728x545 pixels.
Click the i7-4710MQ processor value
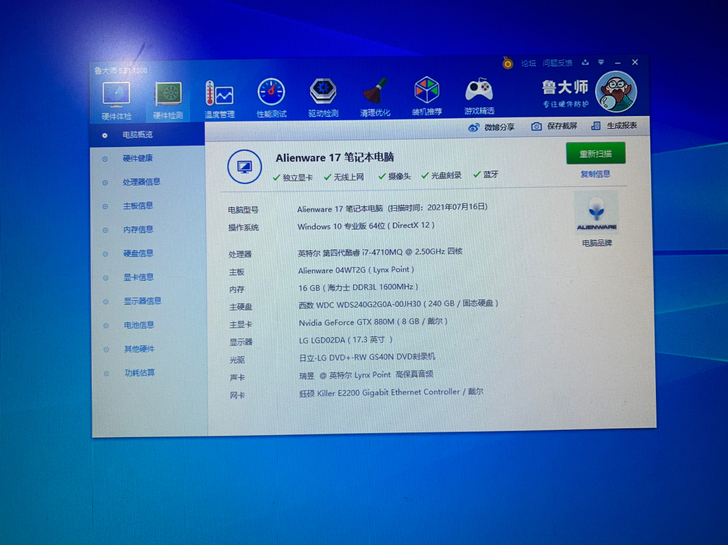click(x=380, y=252)
